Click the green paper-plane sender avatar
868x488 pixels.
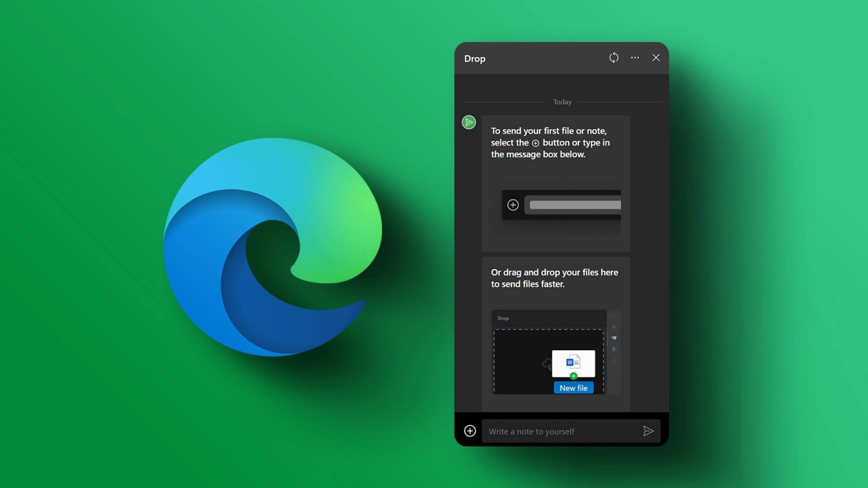469,122
